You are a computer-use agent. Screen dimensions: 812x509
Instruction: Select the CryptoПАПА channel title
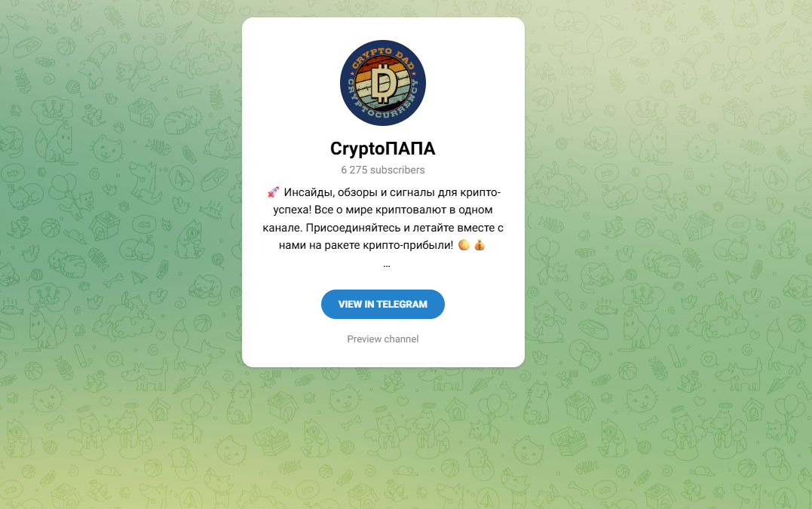[383, 149]
